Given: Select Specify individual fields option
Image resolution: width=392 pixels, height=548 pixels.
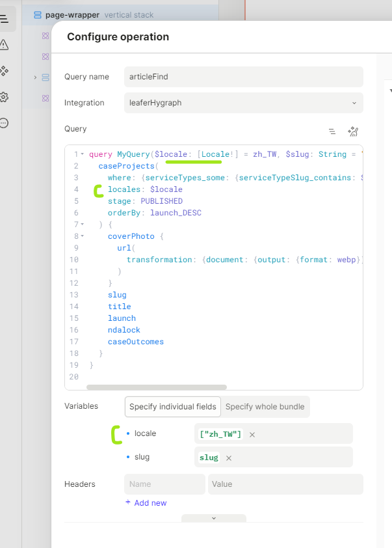Looking at the screenshot, I should tap(173, 407).
